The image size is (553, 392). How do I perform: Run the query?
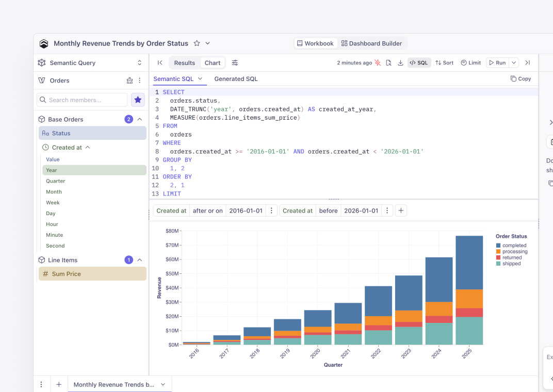[498, 63]
